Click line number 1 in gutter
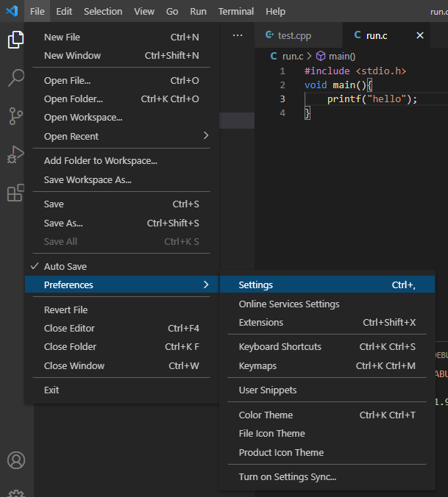This screenshot has height=497, width=448. point(282,71)
